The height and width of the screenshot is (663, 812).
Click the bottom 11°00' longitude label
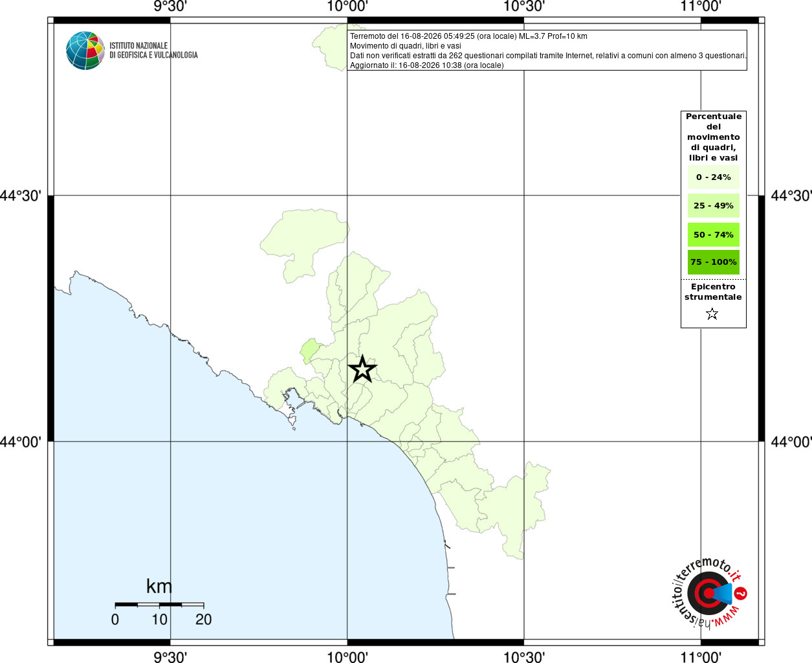pos(701,657)
